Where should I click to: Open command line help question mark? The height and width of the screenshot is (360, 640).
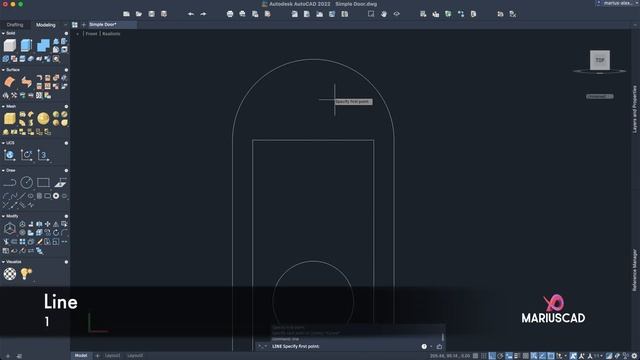(x=424, y=346)
